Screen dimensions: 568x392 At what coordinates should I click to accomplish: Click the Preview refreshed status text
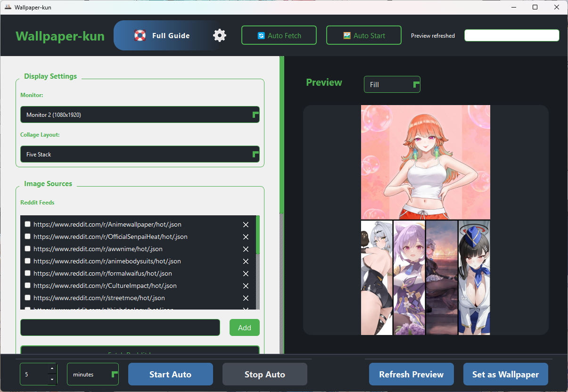click(433, 36)
